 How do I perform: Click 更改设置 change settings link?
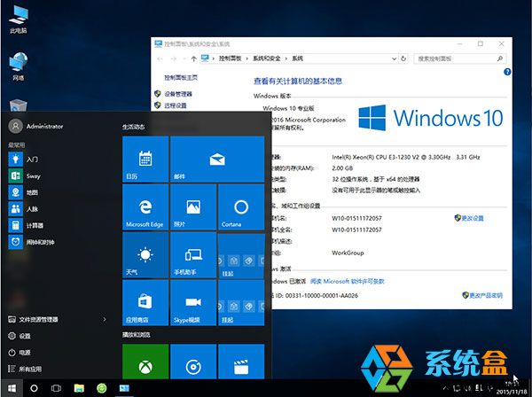473,218
